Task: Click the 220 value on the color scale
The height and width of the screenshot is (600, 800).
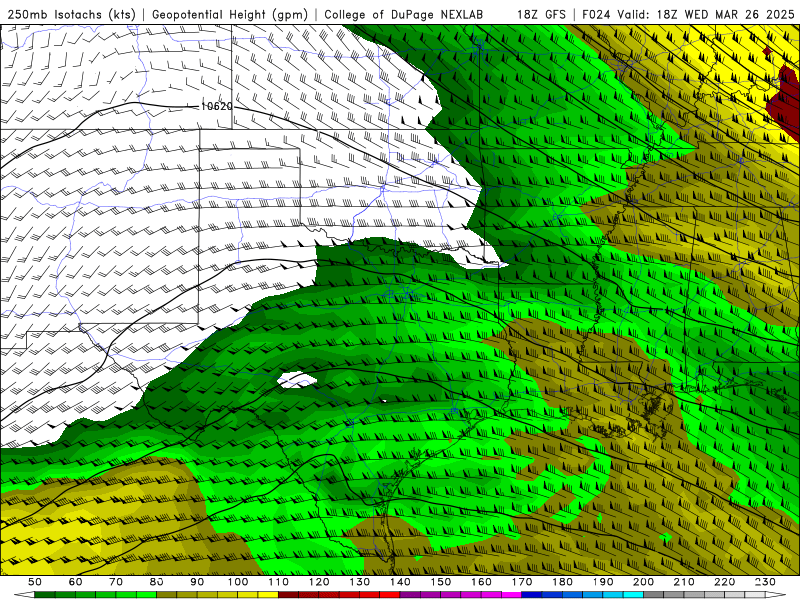Action: pyautogui.click(x=725, y=582)
